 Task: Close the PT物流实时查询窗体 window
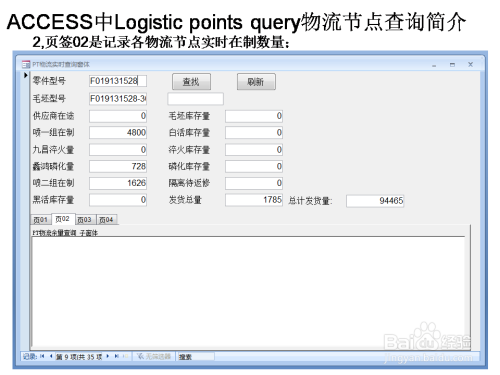[x=470, y=64]
